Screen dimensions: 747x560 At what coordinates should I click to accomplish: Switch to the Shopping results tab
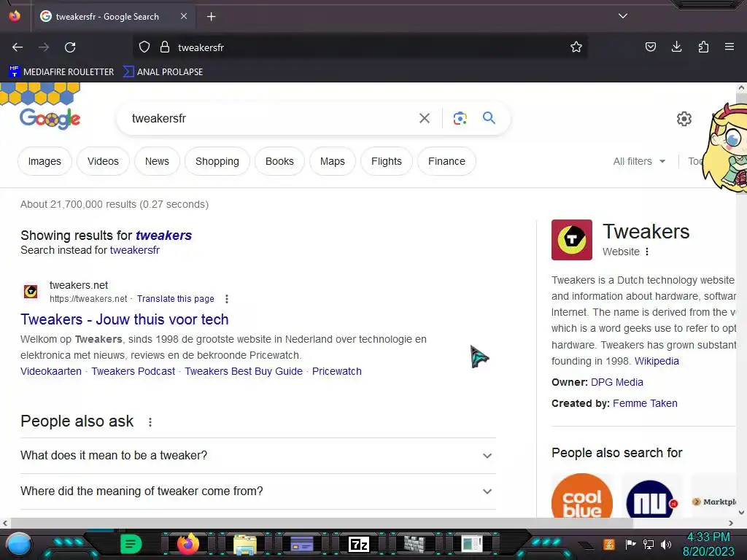tap(217, 161)
